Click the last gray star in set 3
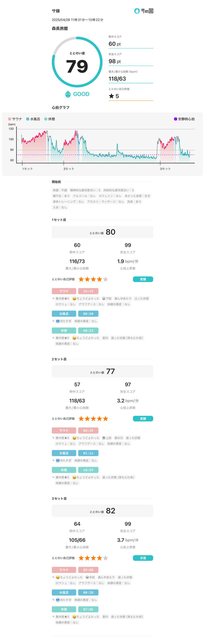Screen dimensions: 205x644 (x=106, y=558)
